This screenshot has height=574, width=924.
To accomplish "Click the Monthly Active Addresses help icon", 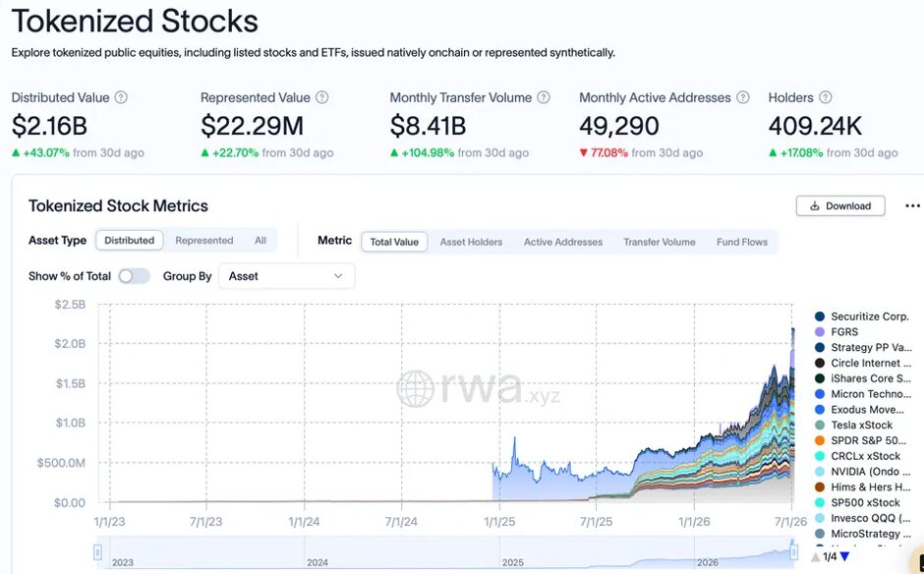I will (x=743, y=98).
